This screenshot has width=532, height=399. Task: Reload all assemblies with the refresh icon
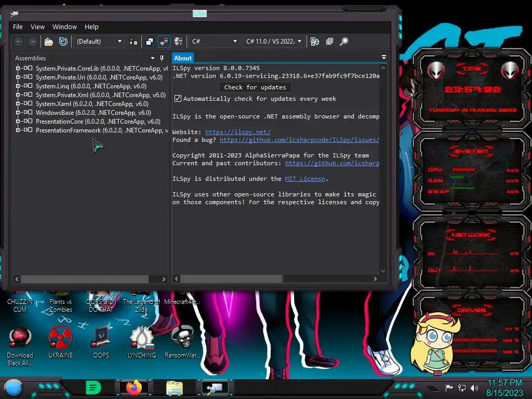(x=63, y=42)
